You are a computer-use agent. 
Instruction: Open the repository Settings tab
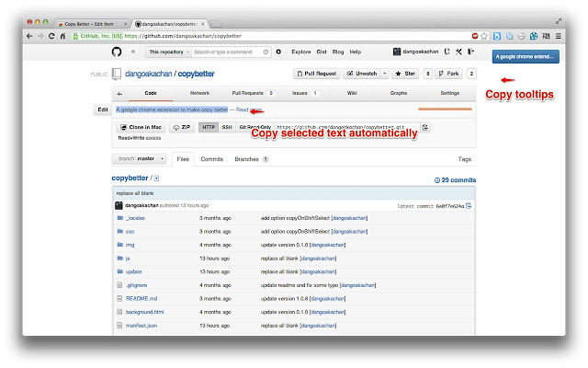(x=449, y=93)
